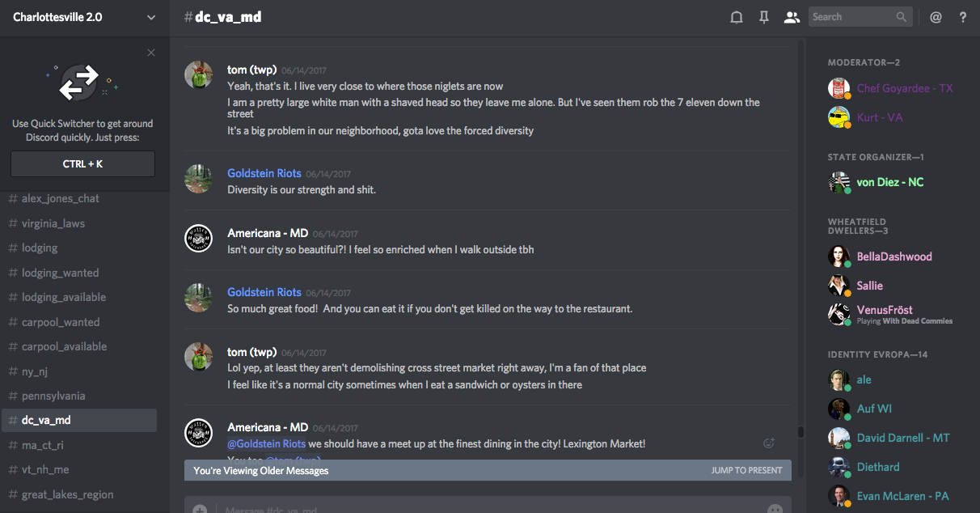Click tom (twp) avatar in first message

click(199, 75)
